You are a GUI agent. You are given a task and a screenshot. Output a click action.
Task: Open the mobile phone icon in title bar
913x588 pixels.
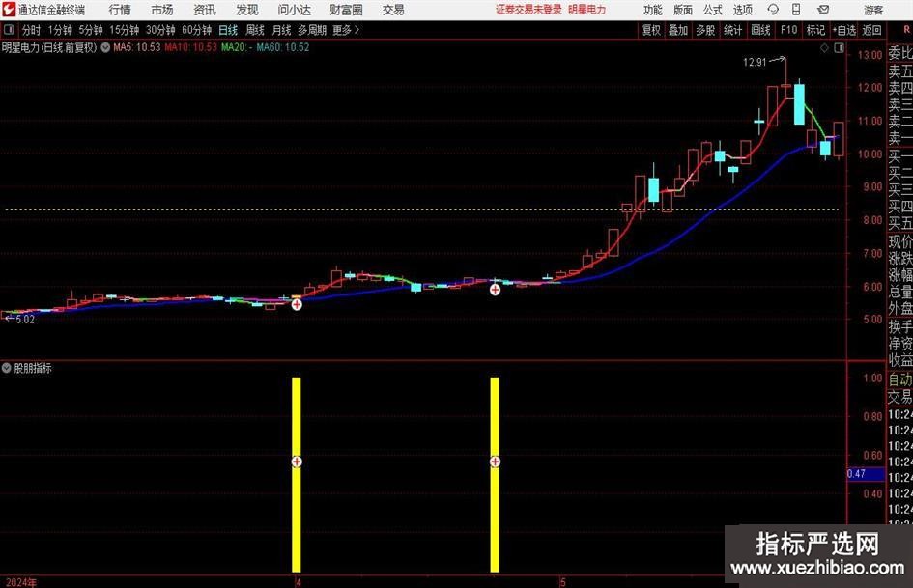[x=796, y=10]
